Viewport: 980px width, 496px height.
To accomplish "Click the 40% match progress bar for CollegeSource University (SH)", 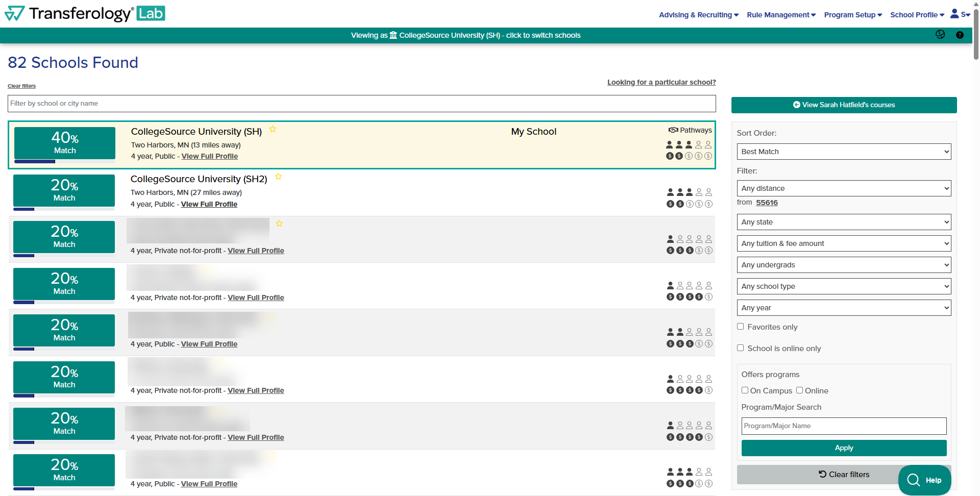I will coord(65,162).
